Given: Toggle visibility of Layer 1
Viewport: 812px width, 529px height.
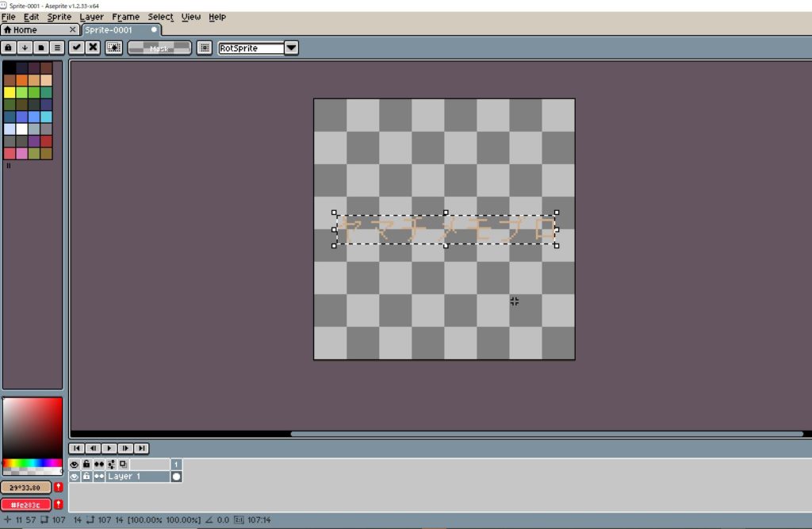Looking at the screenshot, I should (x=75, y=477).
